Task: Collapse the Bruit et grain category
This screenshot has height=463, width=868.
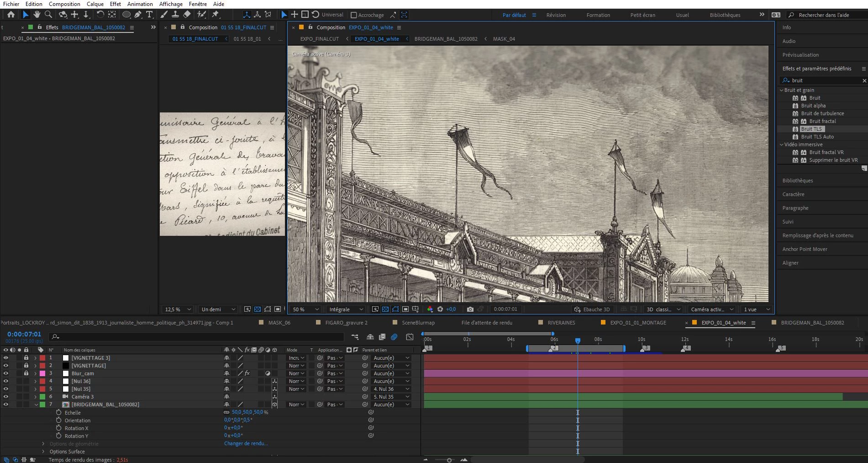Action: pos(781,90)
